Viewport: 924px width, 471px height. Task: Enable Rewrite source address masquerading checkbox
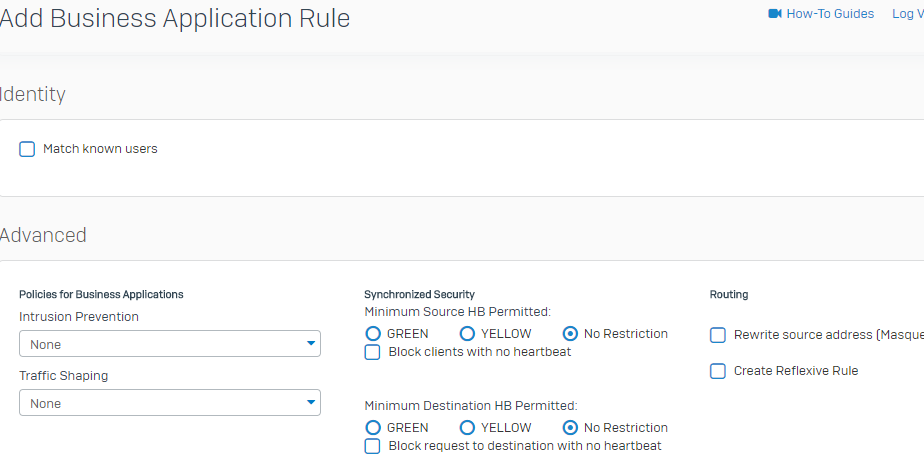click(x=718, y=335)
